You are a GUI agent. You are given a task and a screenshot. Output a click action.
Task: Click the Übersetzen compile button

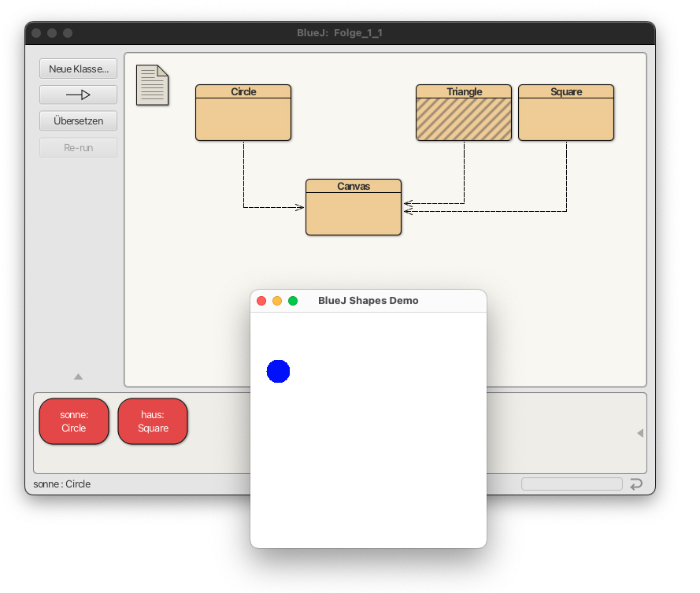[78, 121]
